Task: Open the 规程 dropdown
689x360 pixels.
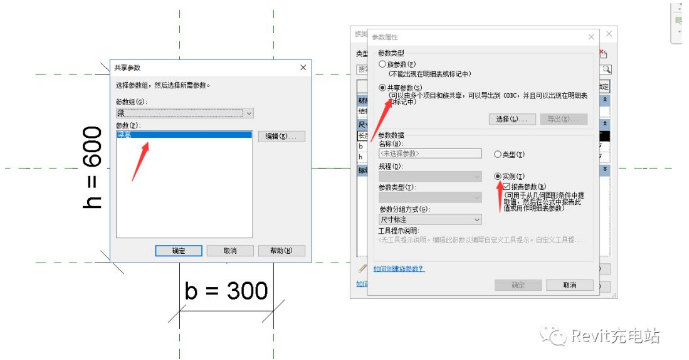Action: 430,176
